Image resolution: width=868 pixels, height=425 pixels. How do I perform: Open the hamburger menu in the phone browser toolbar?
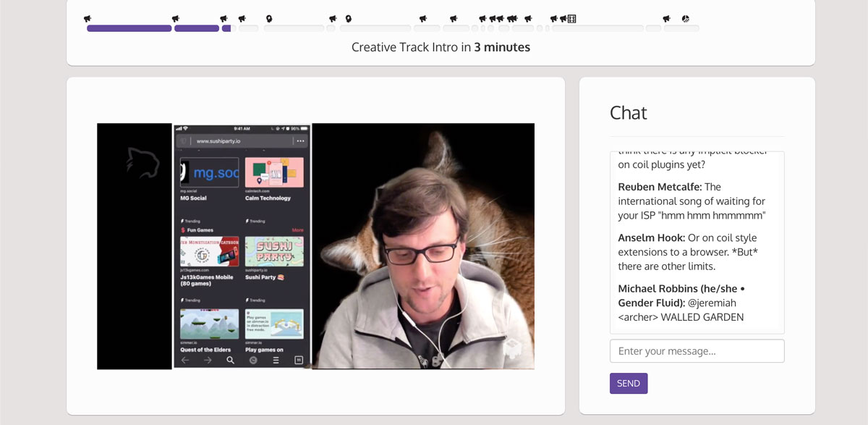click(276, 360)
